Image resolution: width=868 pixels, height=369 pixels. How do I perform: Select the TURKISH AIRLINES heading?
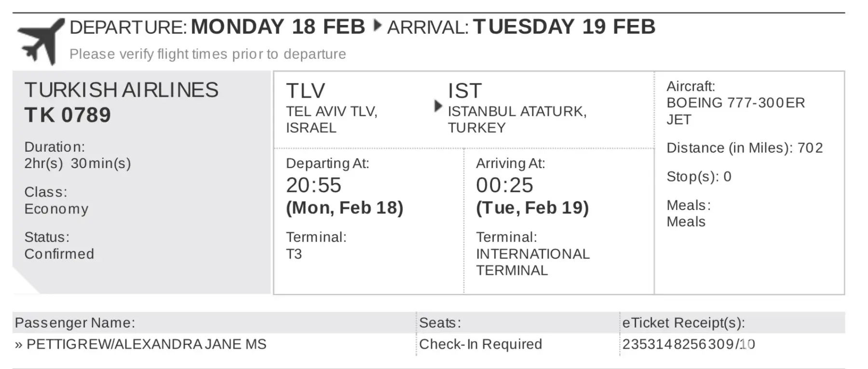pos(121,90)
